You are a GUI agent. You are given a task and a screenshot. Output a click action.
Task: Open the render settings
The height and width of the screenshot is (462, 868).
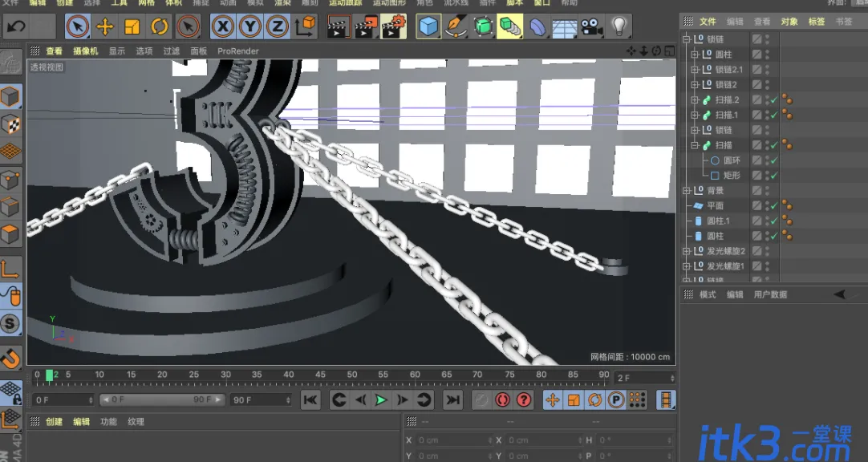pos(393,26)
